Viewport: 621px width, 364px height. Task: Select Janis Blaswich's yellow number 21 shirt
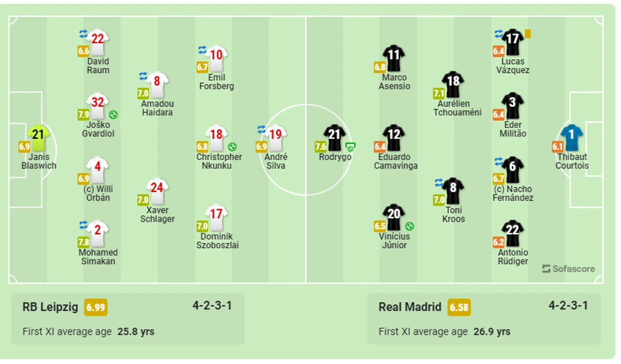38,137
